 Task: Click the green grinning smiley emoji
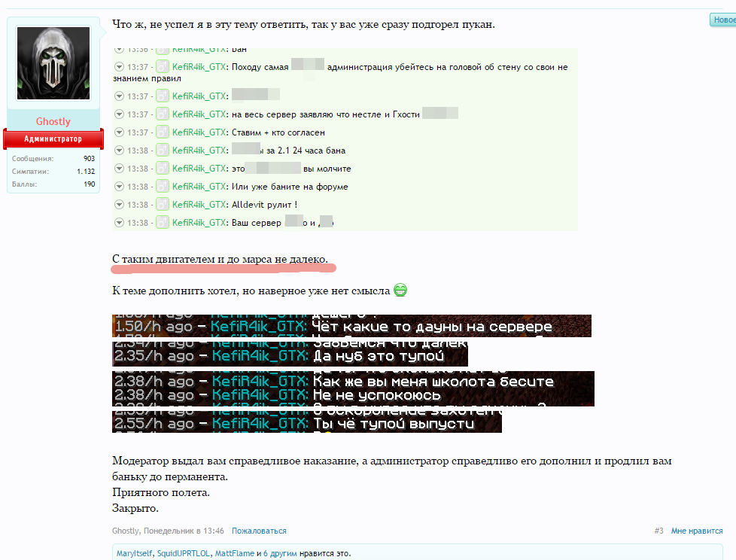pyautogui.click(x=400, y=291)
